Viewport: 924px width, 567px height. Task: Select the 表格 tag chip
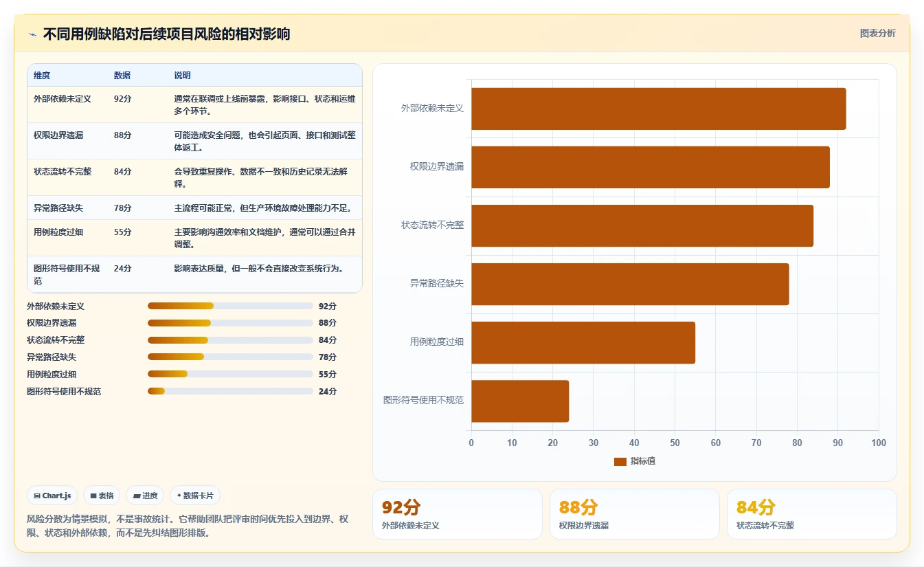click(102, 496)
